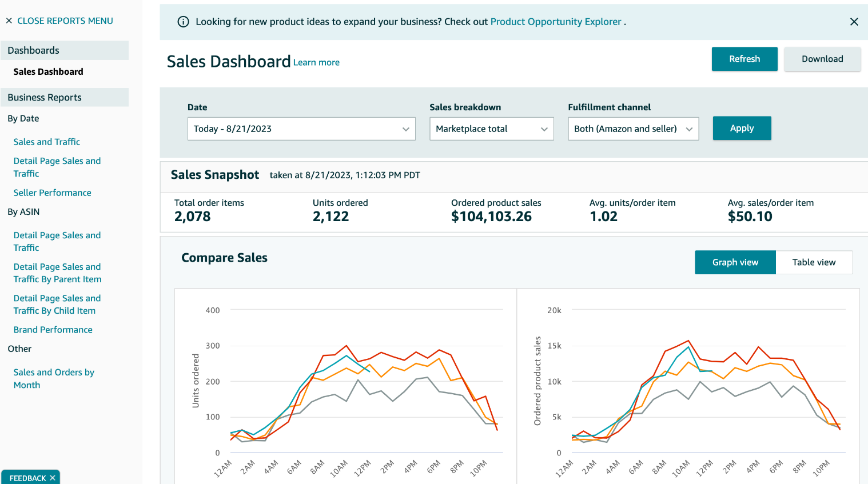Switch to Table view
This screenshot has width=868, height=484.
[x=814, y=262]
